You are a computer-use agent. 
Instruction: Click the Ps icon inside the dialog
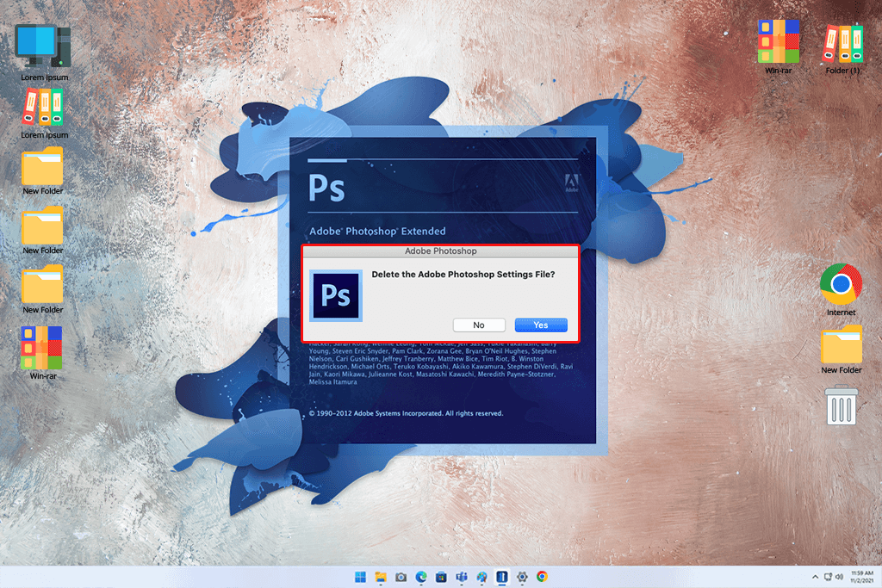[336, 295]
